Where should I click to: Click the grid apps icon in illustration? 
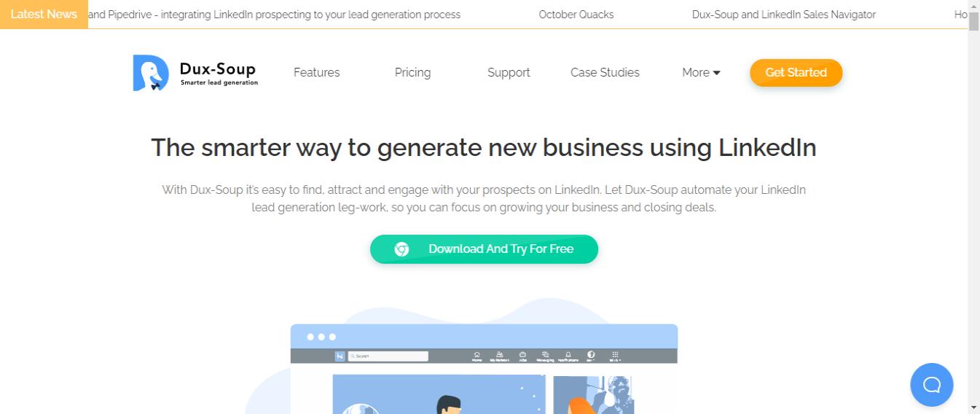point(615,356)
